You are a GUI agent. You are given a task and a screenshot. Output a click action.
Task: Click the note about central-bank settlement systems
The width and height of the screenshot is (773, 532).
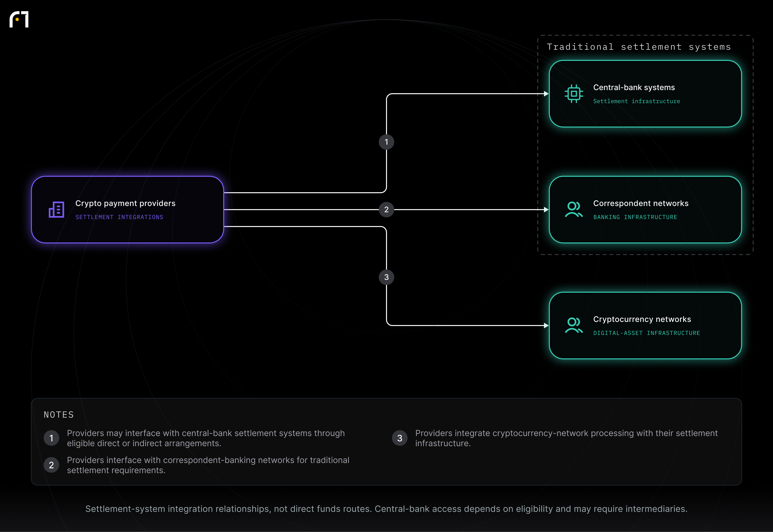[206, 438]
